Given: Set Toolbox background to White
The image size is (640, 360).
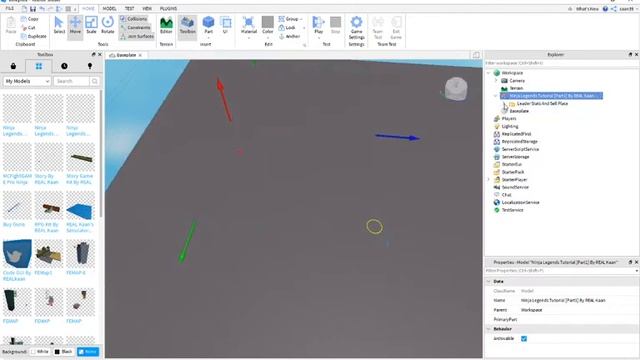Looking at the screenshot, I should click(x=40, y=351).
